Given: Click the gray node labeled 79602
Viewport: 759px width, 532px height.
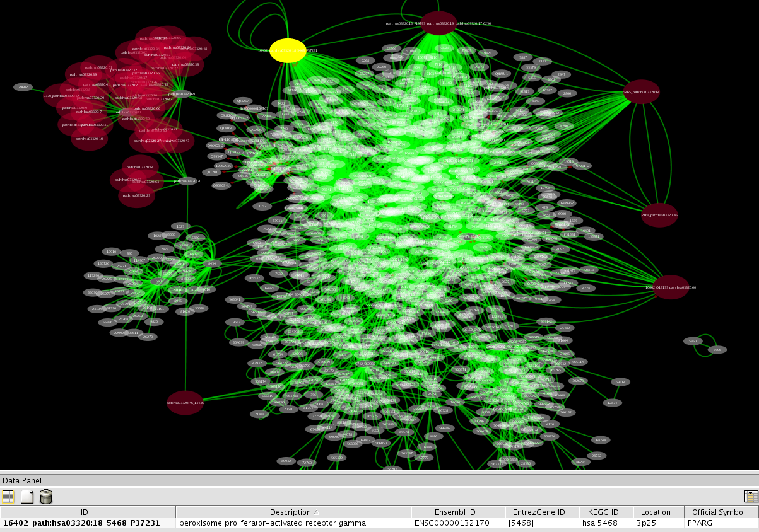Looking at the screenshot, I should point(23,87).
